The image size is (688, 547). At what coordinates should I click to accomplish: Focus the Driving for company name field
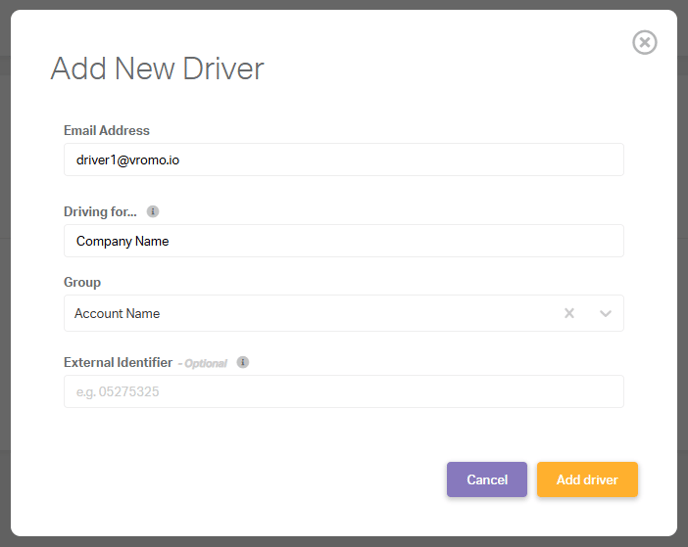pyautogui.click(x=344, y=241)
